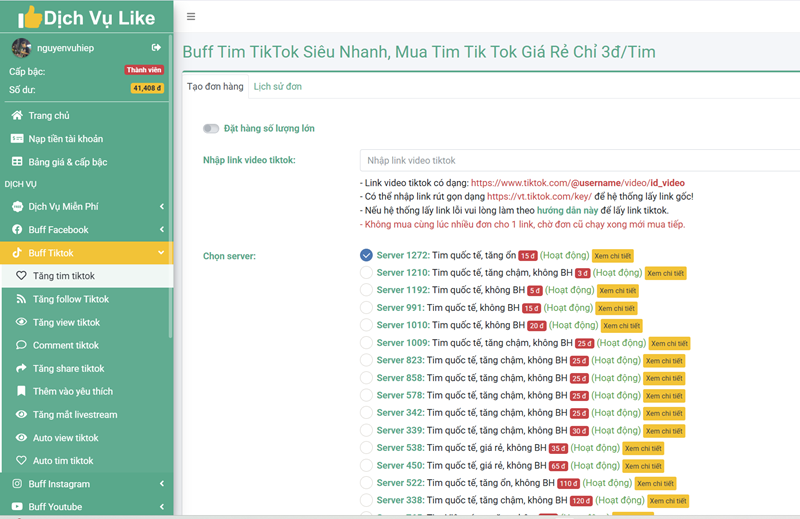This screenshot has height=519, width=800.
Task: Expand Buff Youtube submenu chevron
Action: point(162,507)
